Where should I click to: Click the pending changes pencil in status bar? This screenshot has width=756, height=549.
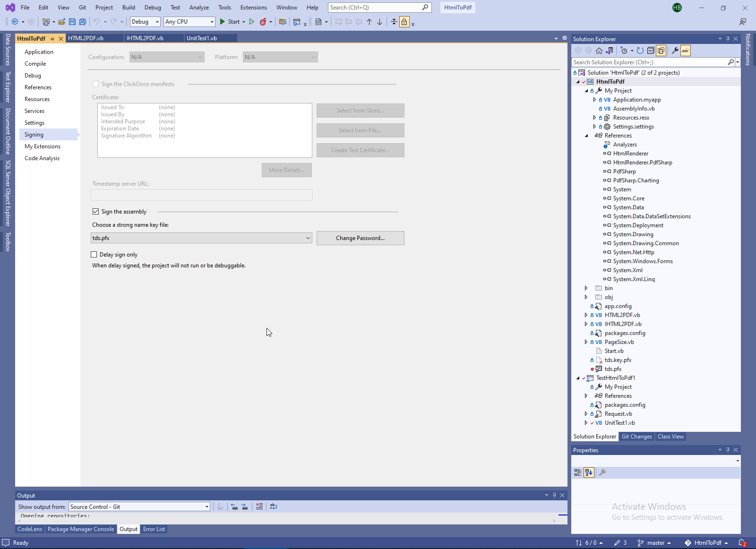(x=620, y=543)
